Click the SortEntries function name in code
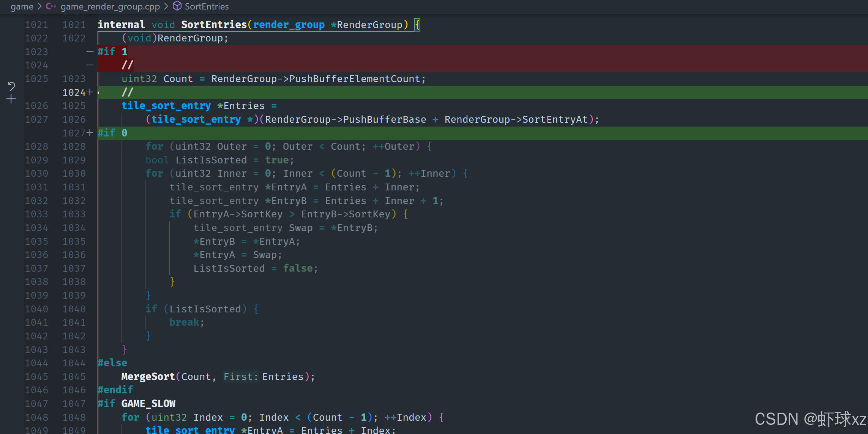Screen dimensions: 868x434 [x=214, y=25]
